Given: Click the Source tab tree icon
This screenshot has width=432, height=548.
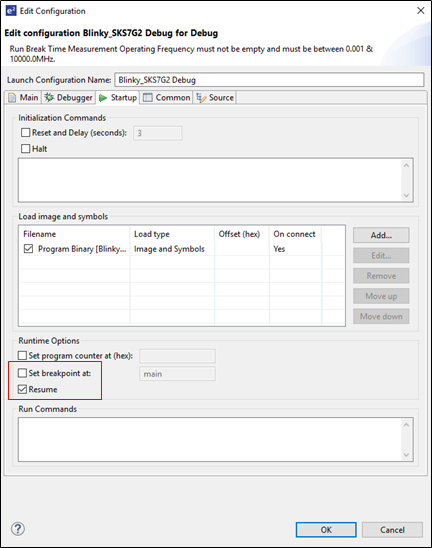Looking at the screenshot, I should click(201, 98).
